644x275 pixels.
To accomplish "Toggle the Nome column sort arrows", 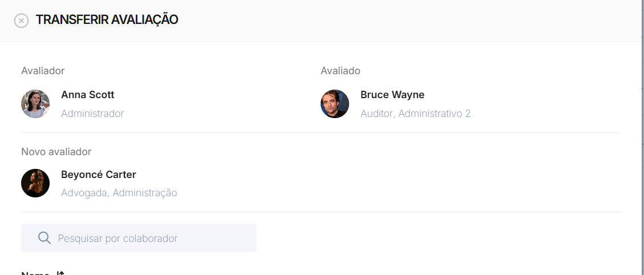I will (x=60, y=273).
